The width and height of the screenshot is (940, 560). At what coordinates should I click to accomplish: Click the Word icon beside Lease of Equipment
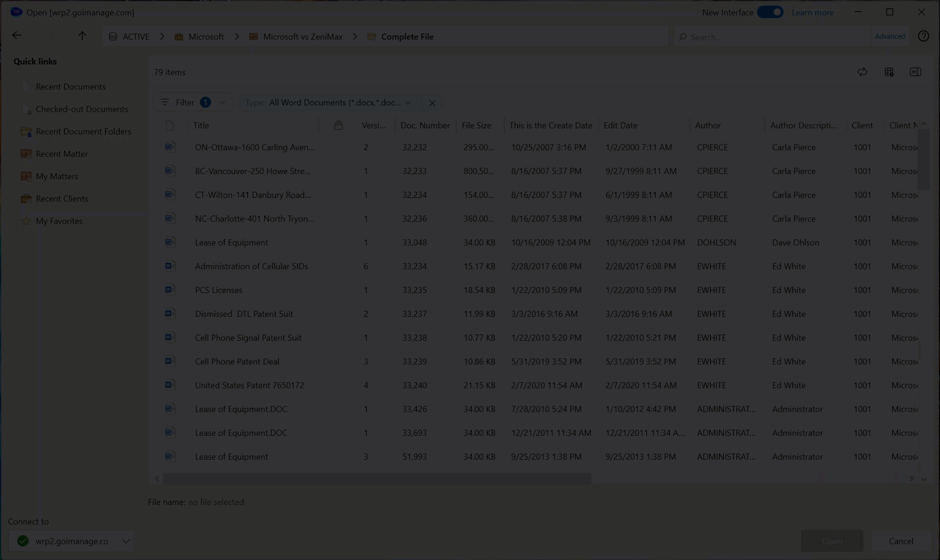170,242
